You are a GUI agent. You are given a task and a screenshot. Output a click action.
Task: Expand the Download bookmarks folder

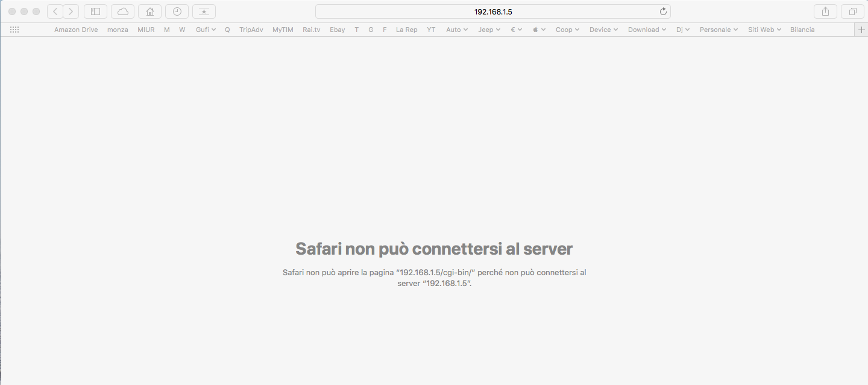(647, 30)
